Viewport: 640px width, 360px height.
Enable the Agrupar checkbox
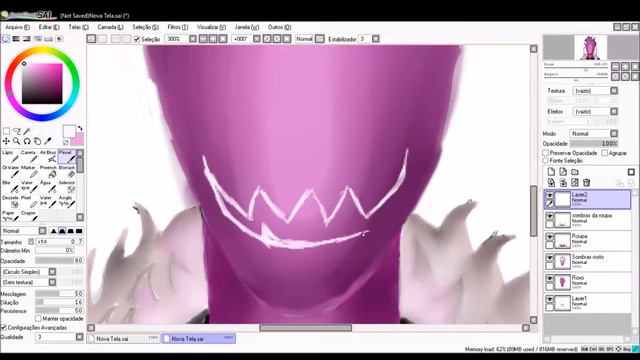click(x=604, y=153)
